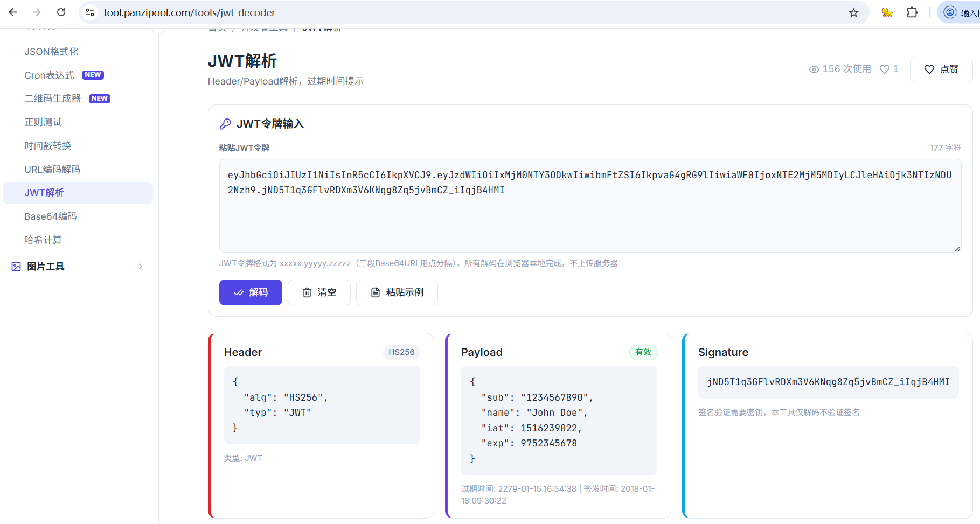980x524 pixels.
Task: Focus the JWT token textarea
Action: tap(590, 206)
